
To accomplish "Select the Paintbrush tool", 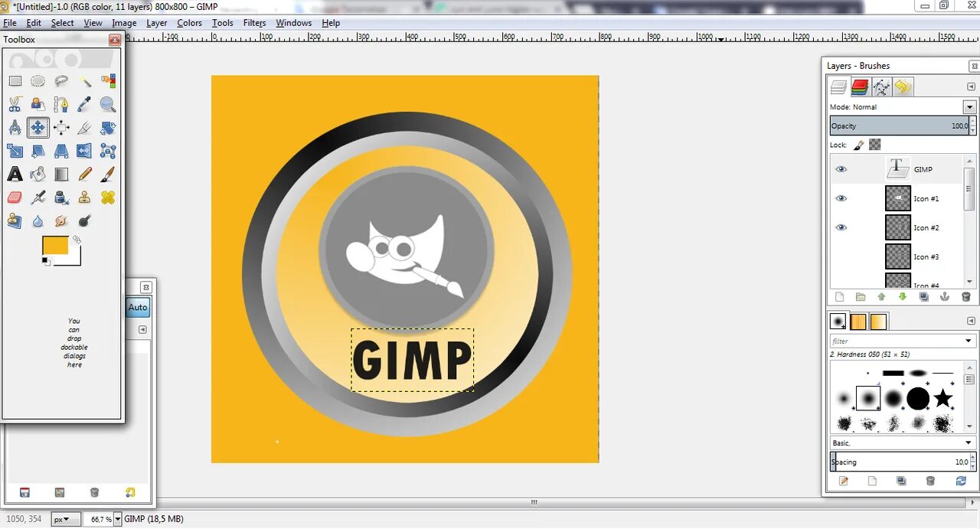I will 108,175.
